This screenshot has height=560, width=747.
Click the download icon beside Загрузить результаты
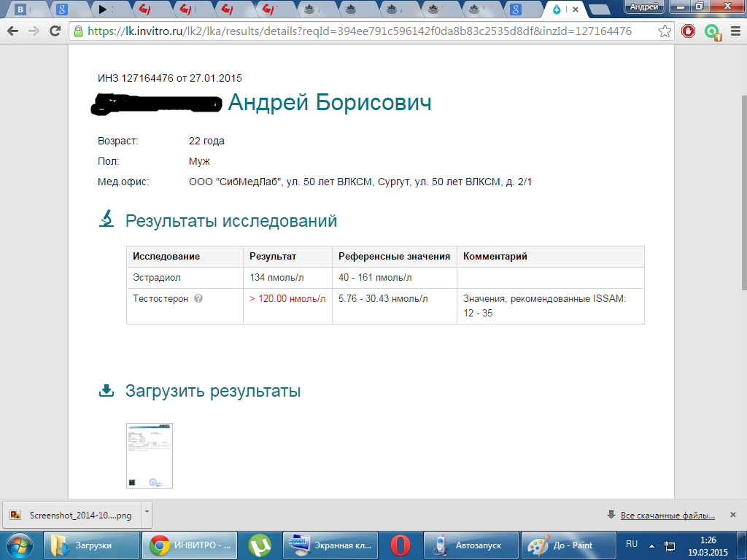pyautogui.click(x=107, y=390)
